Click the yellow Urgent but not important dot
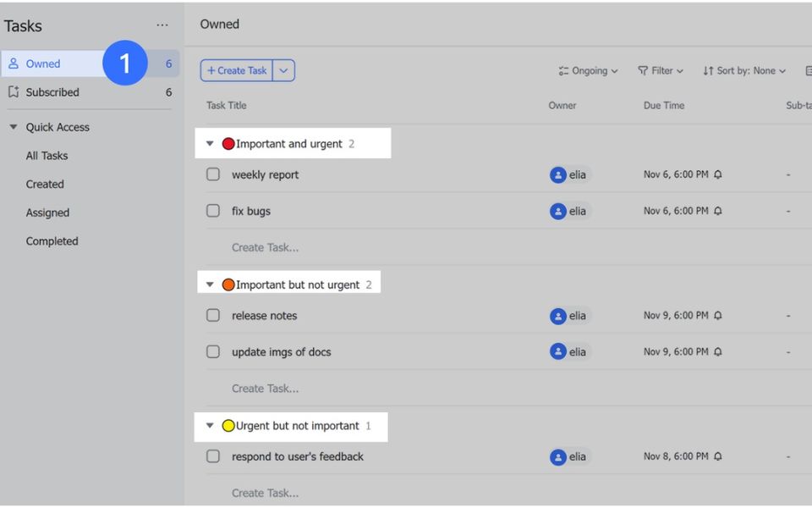812x508 pixels. [x=228, y=426]
